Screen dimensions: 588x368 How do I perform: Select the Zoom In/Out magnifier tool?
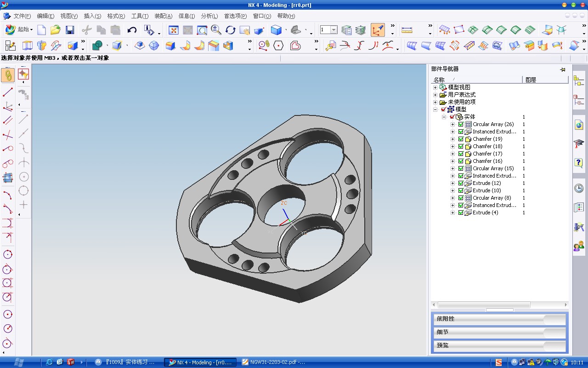(216, 30)
